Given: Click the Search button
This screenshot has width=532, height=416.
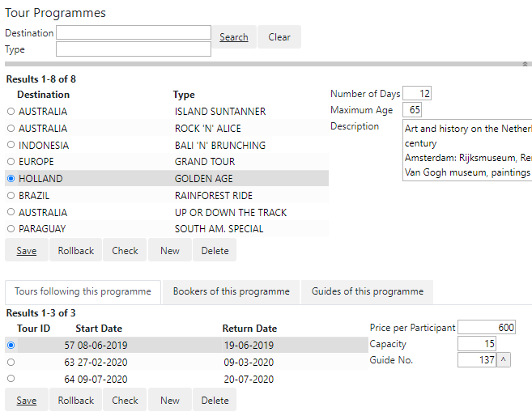Looking at the screenshot, I should tap(234, 37).
